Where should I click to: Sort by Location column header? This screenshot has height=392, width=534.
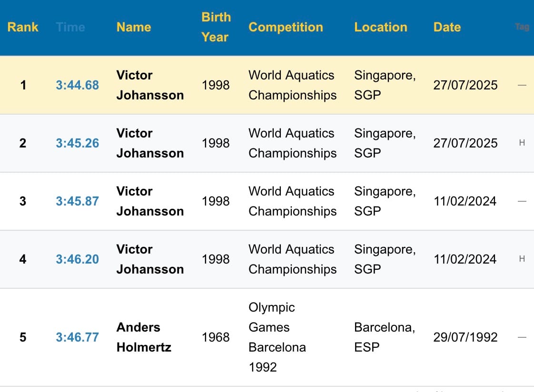click(381, 27)
